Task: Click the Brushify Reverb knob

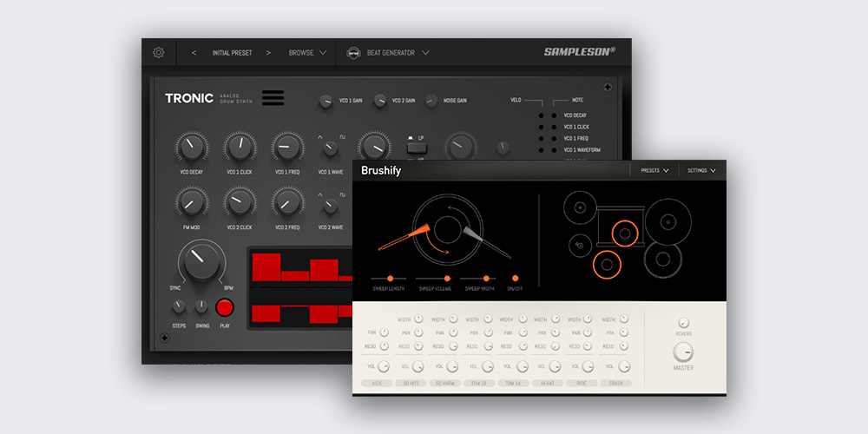Action: coord(684,323)
